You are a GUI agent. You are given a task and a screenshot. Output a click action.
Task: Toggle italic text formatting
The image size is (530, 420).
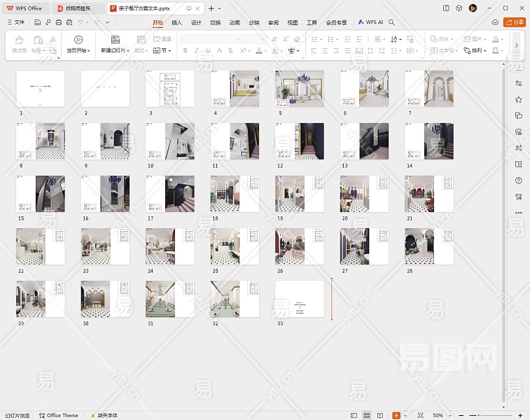[x=197, y=51]
